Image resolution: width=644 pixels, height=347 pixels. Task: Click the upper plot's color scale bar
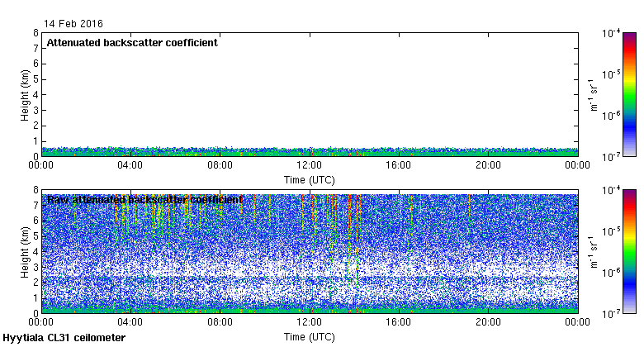630,94
